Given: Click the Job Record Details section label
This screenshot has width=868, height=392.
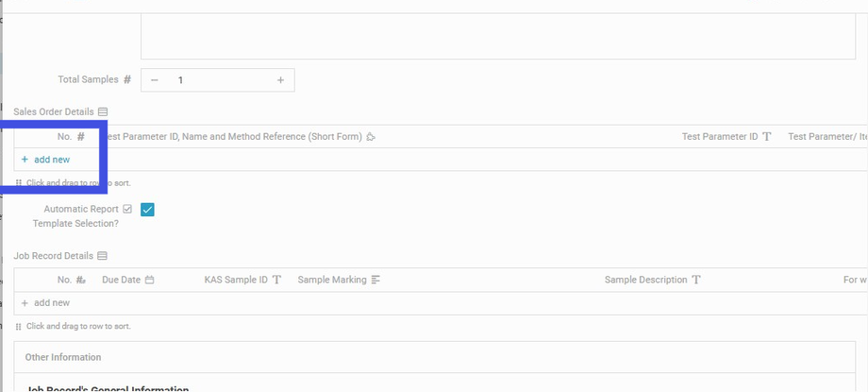Looking at the screenshot, I should (x=54, y=256).
